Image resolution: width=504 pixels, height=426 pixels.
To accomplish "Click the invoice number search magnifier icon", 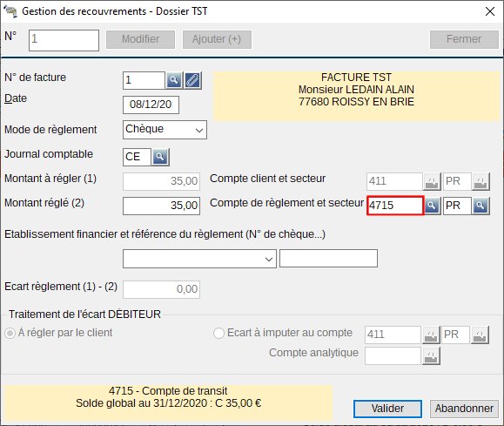I will [174, 80].
